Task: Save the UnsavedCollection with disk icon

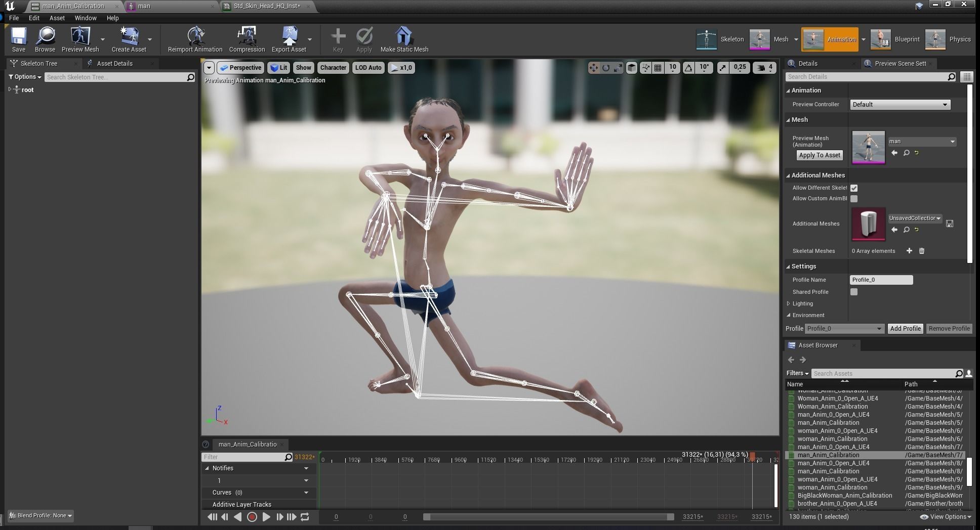Action: [950, 224]
